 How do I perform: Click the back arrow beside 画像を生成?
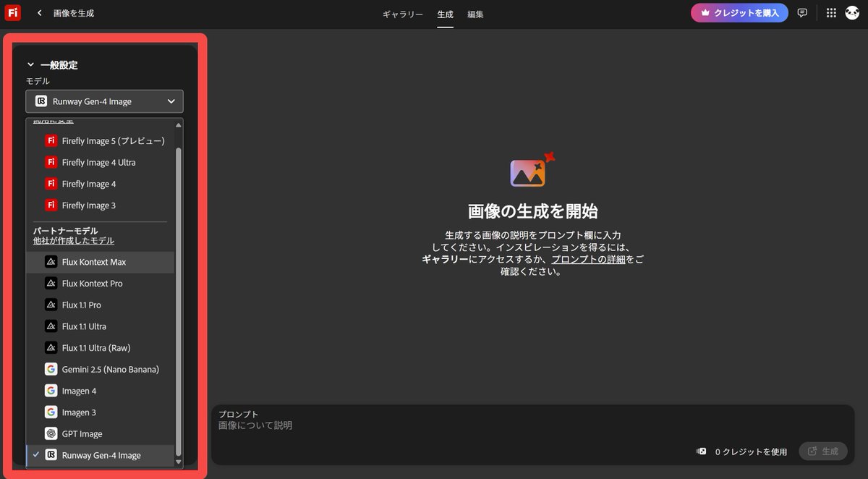pos(38,12)
